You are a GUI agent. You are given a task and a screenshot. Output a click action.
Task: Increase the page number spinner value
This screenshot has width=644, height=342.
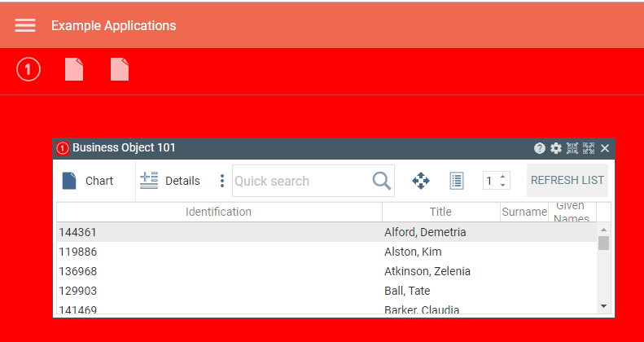pos(503,177)
